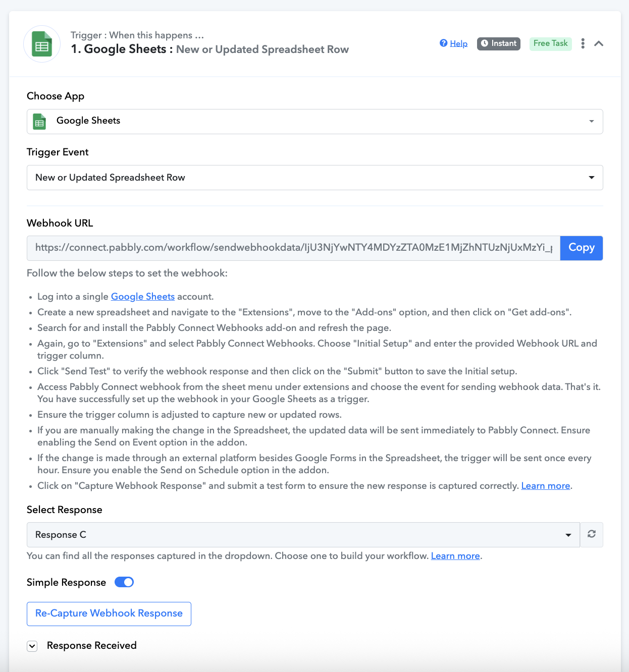Open the Google Sheets link in the steps
This screenshot has width=629, height=672.
[x=143, y=297]
